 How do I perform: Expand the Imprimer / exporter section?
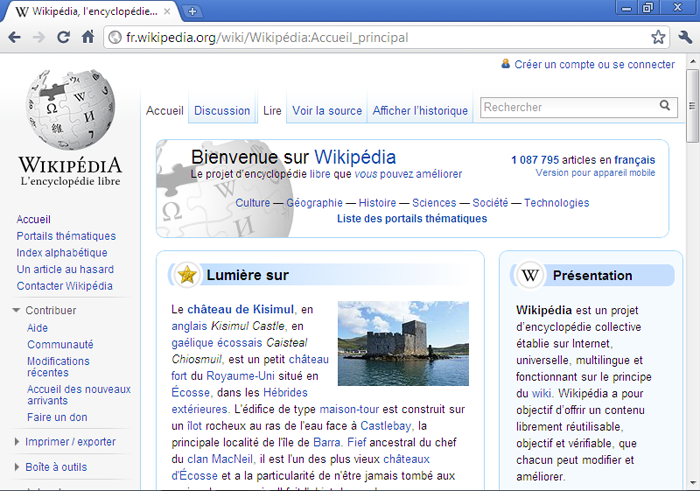point(17,441)
